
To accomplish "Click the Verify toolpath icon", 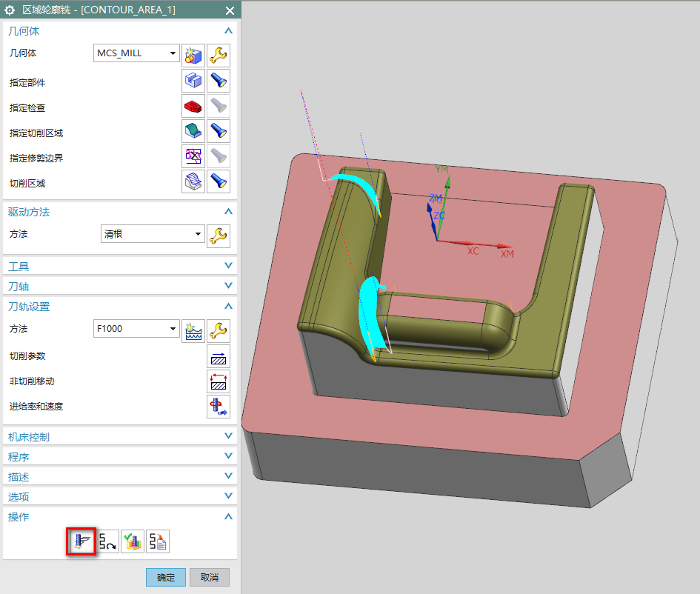I will pyautogui.click(x=133, y=542).
